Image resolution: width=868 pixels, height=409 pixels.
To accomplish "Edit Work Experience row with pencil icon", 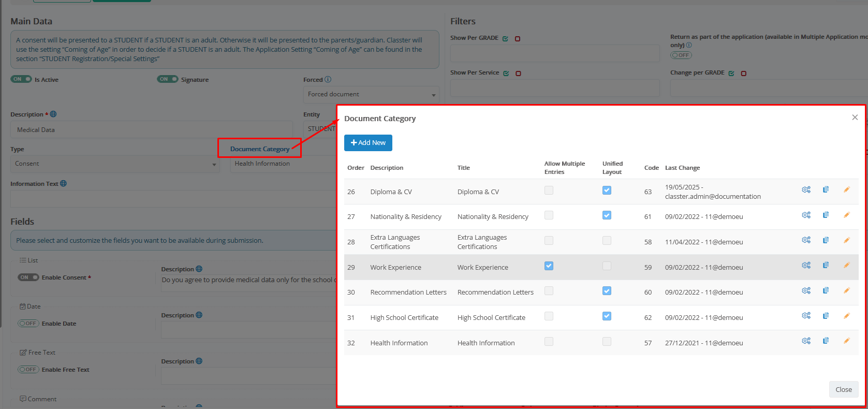I will click(x=846, y=266).
